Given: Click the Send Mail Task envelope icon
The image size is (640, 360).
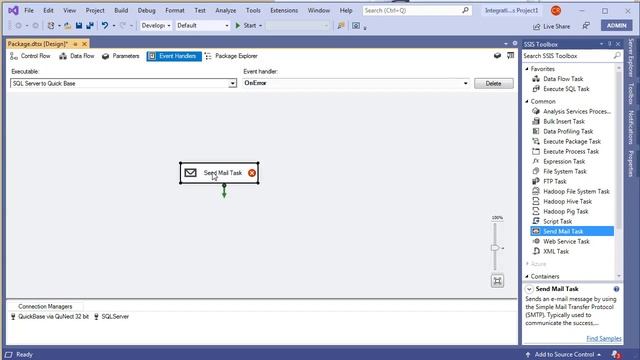Looking at the screenshot, I should (190, 173).
